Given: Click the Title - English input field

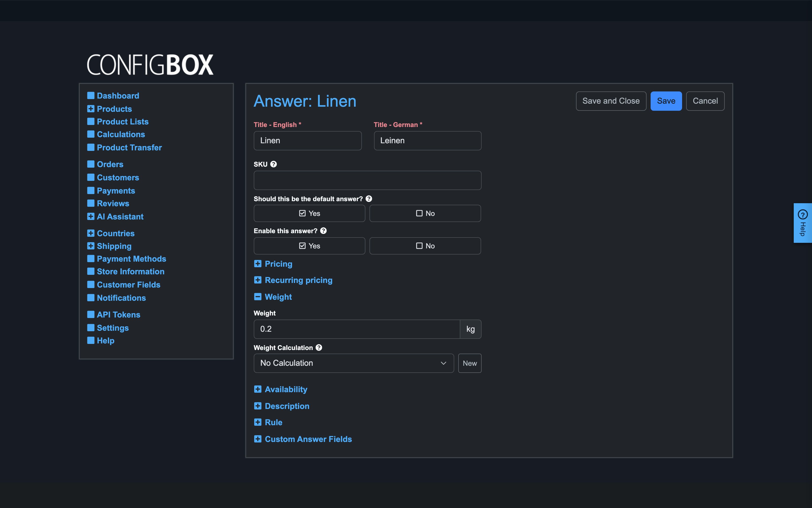Looking at the screenshot, I should pos(308,141).
